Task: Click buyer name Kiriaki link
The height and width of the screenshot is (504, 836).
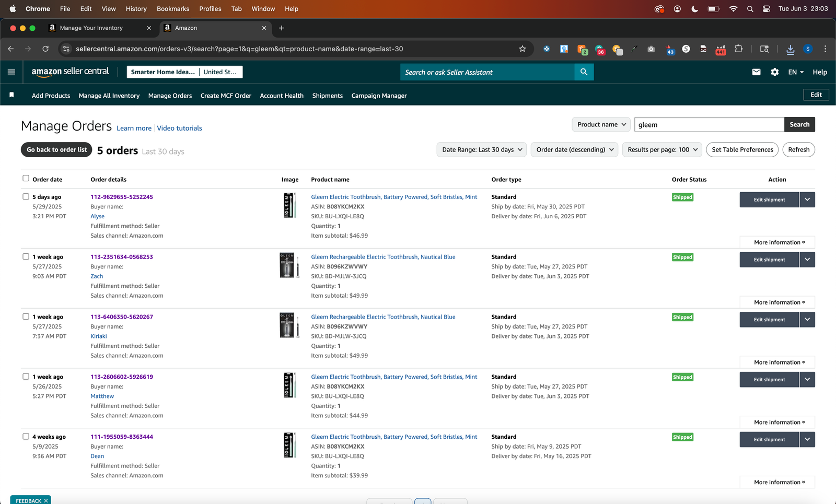Action: tap(98, 336)
